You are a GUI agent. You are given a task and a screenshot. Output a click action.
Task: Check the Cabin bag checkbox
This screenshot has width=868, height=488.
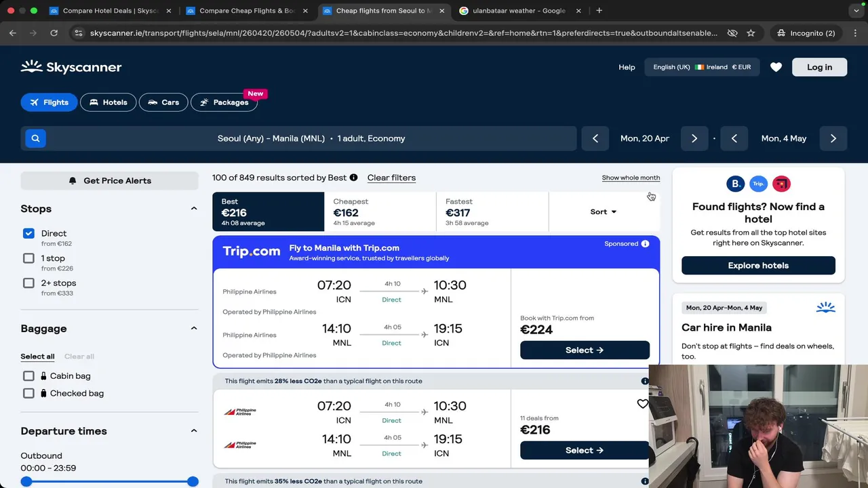click(x=28, y=375)
